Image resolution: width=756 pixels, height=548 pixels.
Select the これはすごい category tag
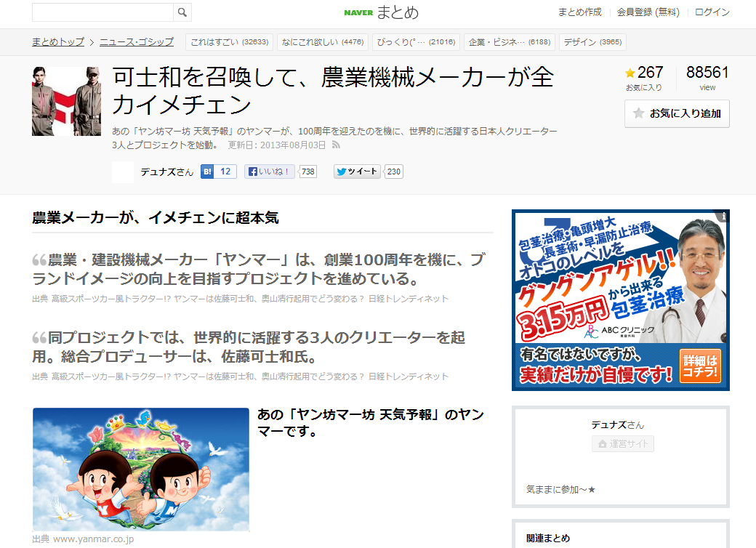click(228, 42)
